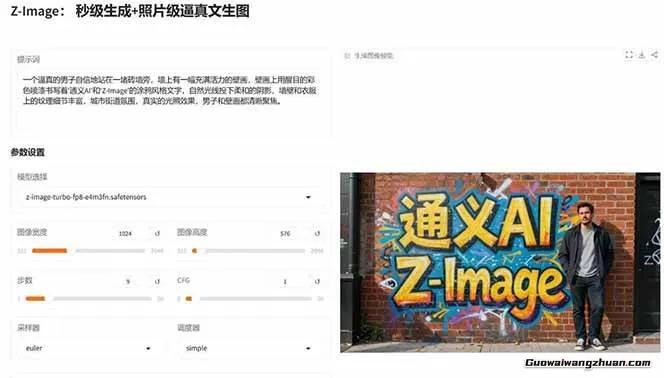
Task: Click the 调度器 label
Action: pyautogui.click(x=188, y=328)
